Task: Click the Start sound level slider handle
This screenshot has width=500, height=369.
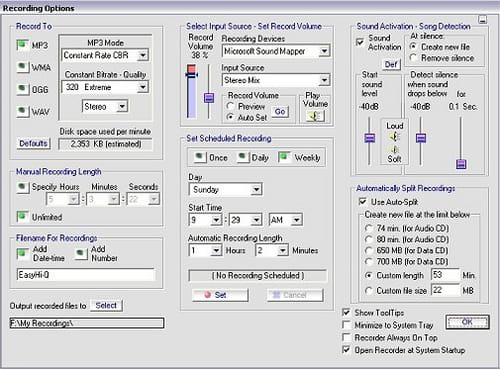Action: tap(369, 138)
